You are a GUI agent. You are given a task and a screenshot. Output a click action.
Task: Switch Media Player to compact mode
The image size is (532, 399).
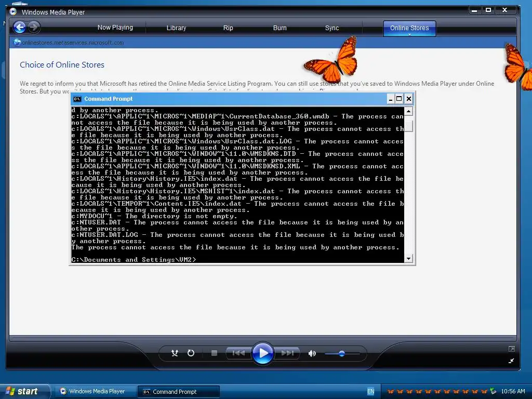(x=511, y=361)
